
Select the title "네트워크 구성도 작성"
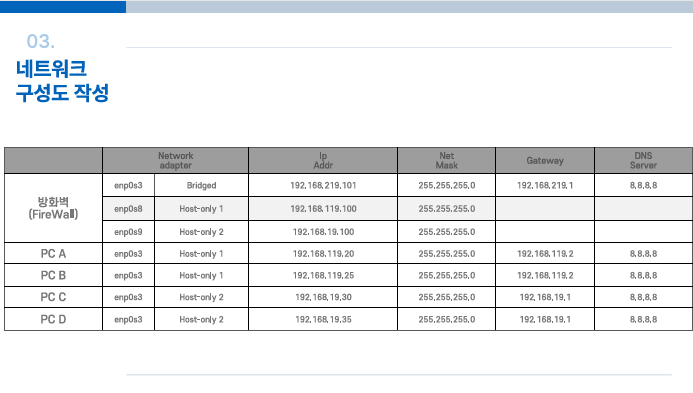tap(62, 81)
